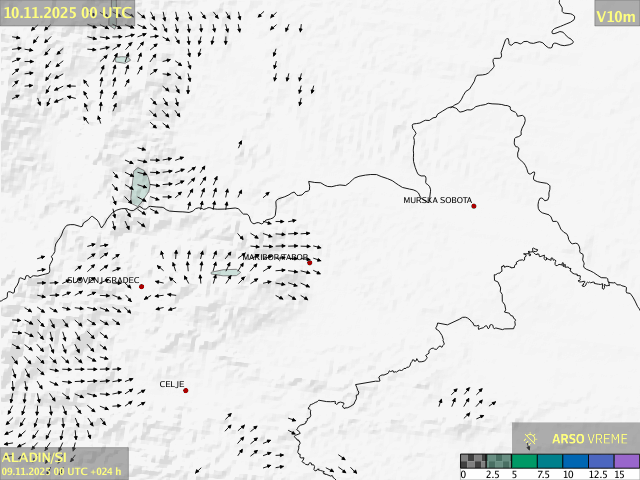This screenshot has width=640, height=480.
Task: Select the green 5 to 7.5 legend swatch
Action: coord(524,461)
